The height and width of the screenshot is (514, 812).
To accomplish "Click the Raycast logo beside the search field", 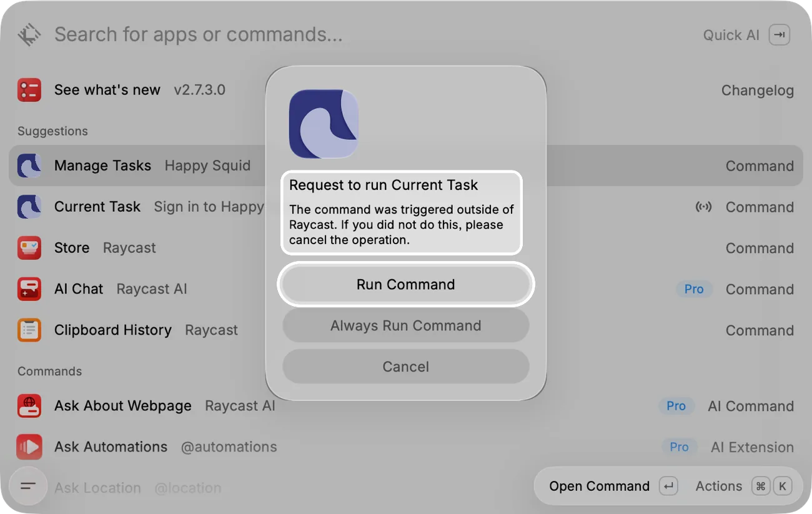I will tap(29, 35).
